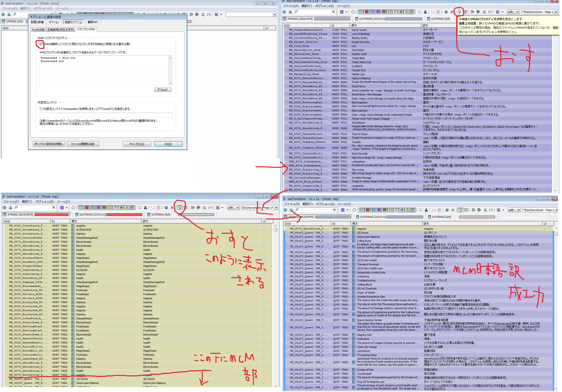
Task: Expand image icon dropdown in bottom-left window toolbar
Action: click(x=223, y=208)
